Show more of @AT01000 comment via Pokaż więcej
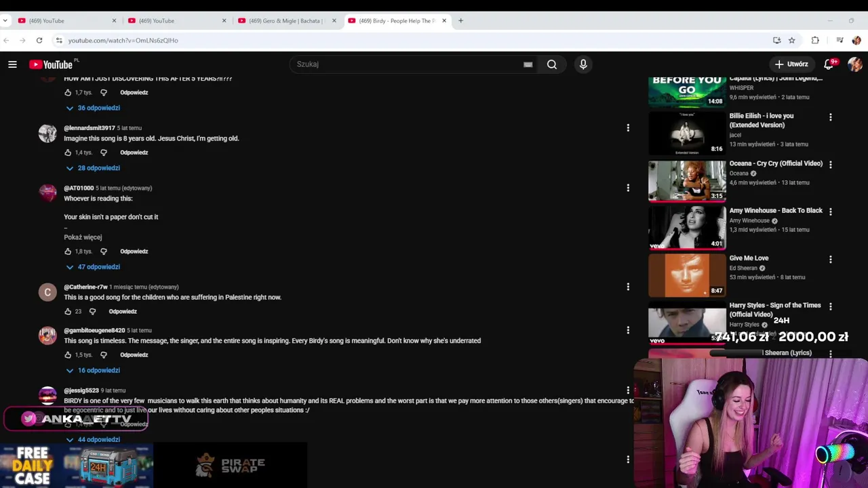 [x=83, y=237]
